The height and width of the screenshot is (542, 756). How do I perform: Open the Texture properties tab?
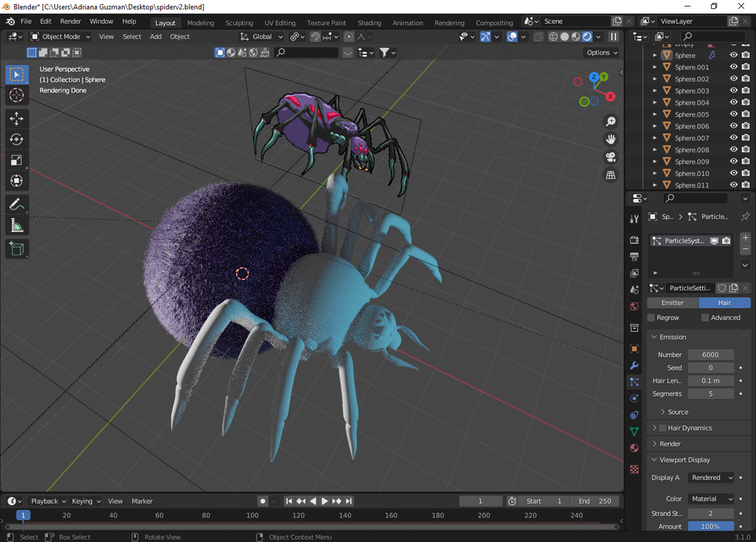[x=635, y=469]
